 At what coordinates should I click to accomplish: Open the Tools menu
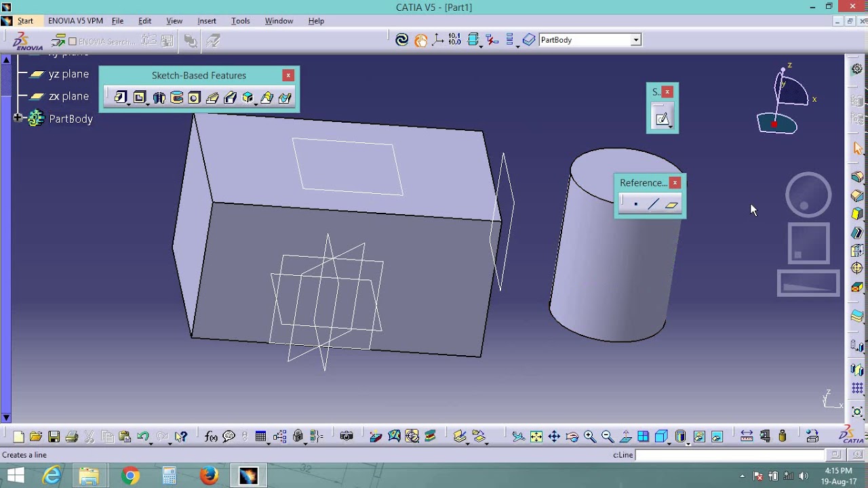(241, 21)
